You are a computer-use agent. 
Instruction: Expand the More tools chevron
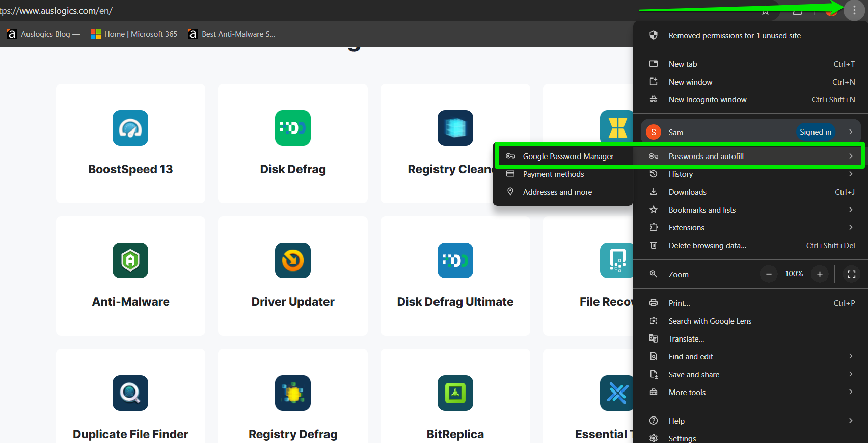[x=851, y=392]
